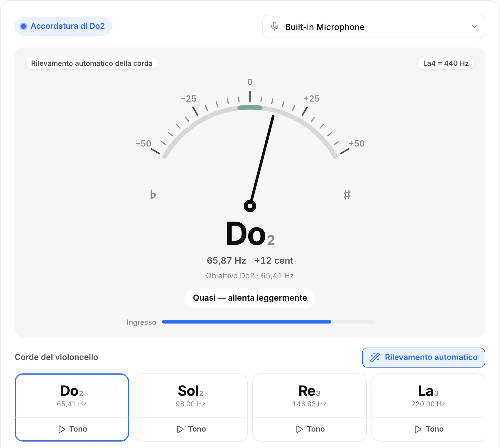This screenshot has width=500, height=448.
Task: Click the blue recording dot indicator
Action: click(x=23, y=26)
